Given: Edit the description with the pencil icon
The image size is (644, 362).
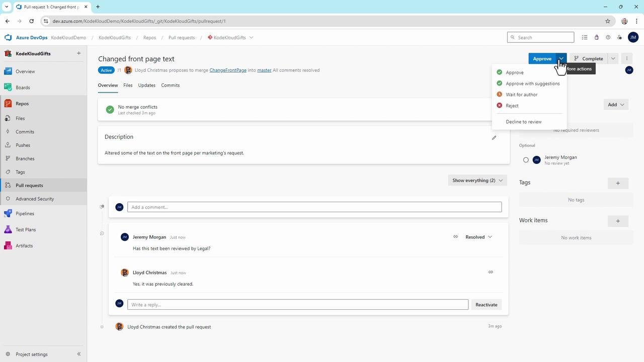Looking at the screenshot, I should 494,137.
